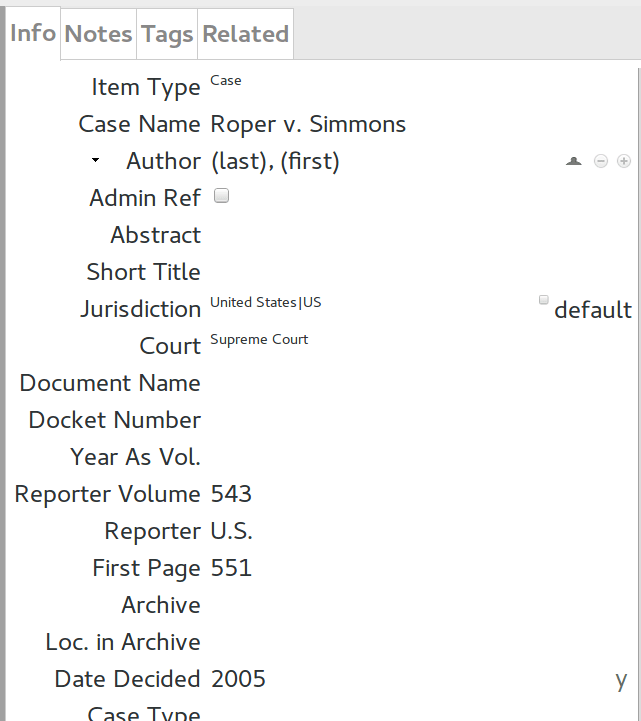Click the author (last), (first) name field
Screen dimensions: 641x721
pyautogui.click(x=275, y=161)
